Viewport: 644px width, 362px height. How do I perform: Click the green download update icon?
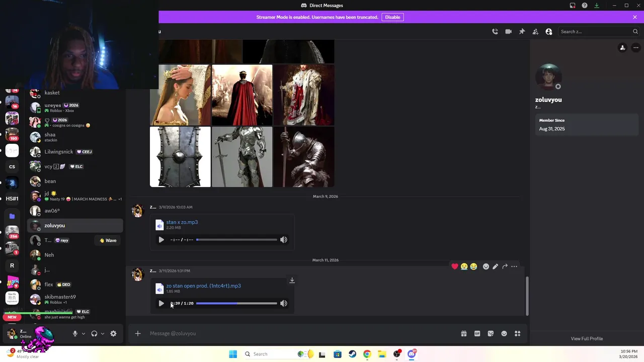pos(597,6)
